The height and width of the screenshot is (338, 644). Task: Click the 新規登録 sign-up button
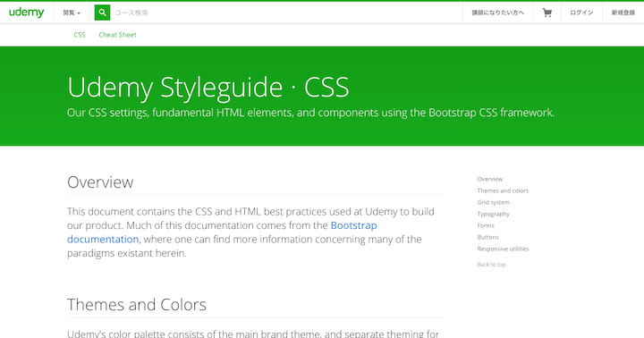pos(623,13)
